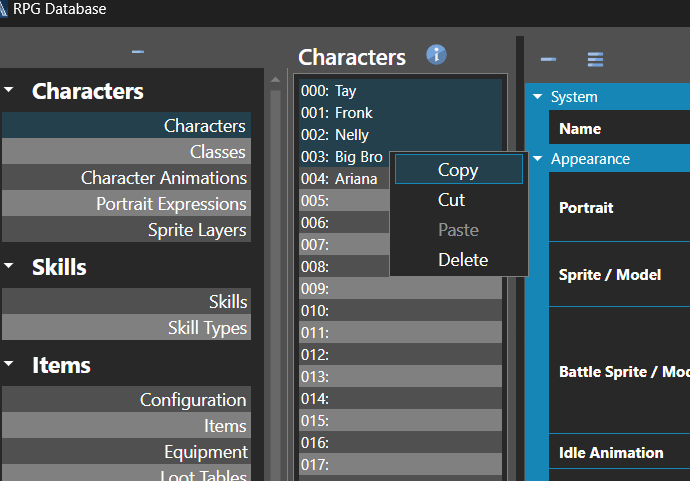Select character 002: Nelly in list
Screen dimensions: 690x481
click(351, 135)
